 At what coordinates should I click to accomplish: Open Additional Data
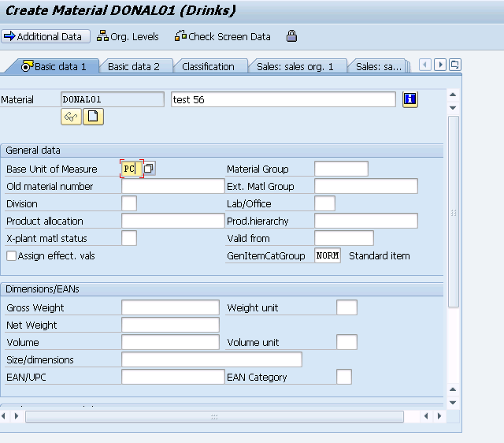click(x=46, y=36)
